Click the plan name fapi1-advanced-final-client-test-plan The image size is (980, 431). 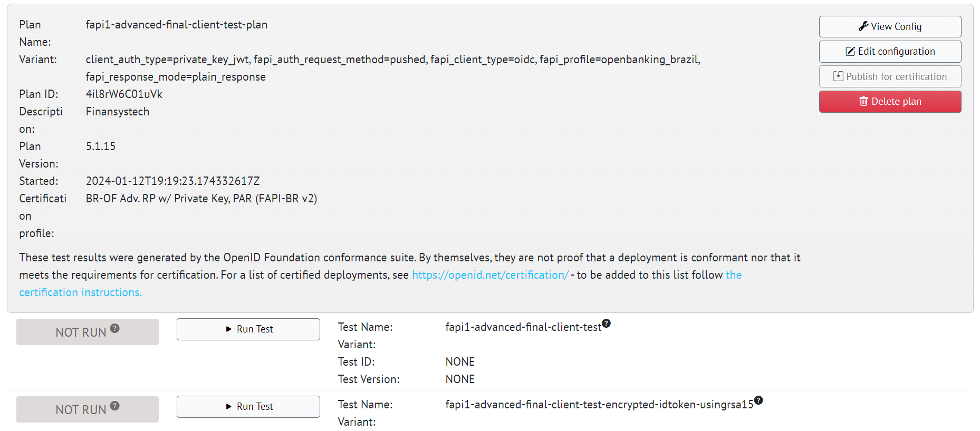[176, 25]
